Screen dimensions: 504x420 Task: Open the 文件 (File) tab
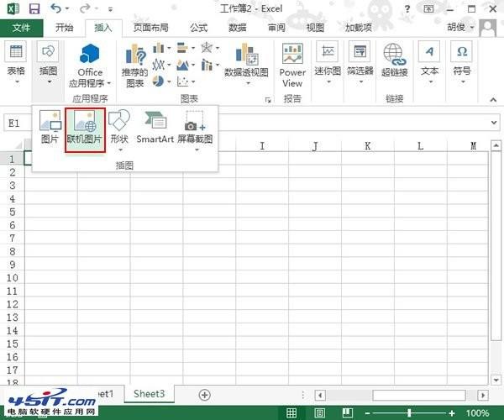(22, 28)
